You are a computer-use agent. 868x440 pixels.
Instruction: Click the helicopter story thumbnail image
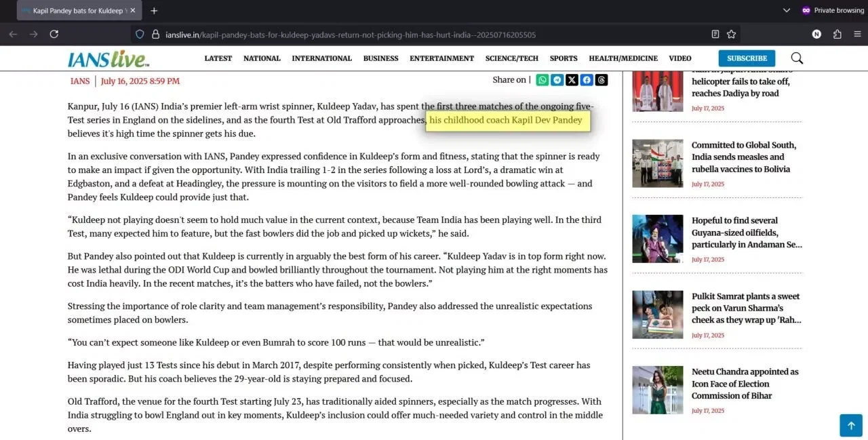click(658, 91)
